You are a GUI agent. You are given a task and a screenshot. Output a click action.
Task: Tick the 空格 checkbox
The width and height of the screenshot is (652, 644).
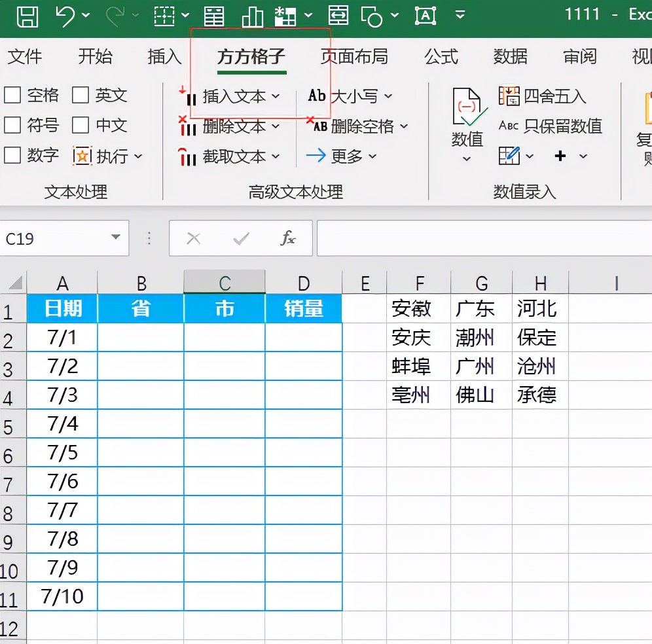[x=12, y=95]
